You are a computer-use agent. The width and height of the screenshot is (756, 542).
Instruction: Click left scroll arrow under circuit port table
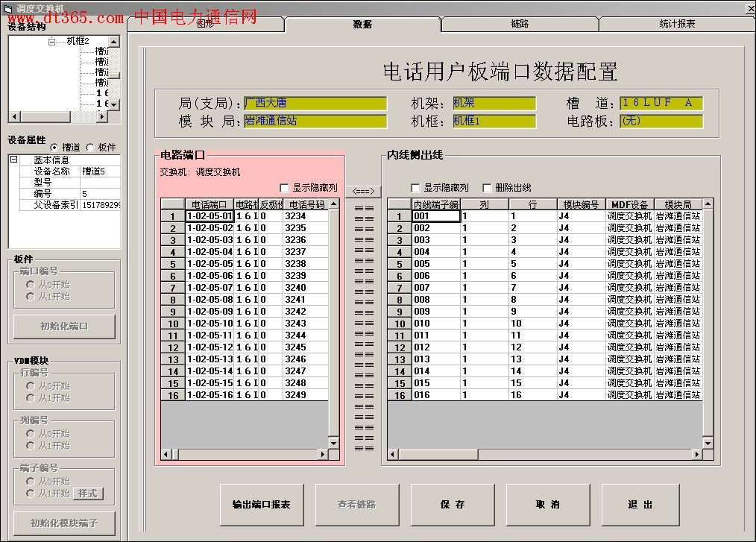coord(166,454)
